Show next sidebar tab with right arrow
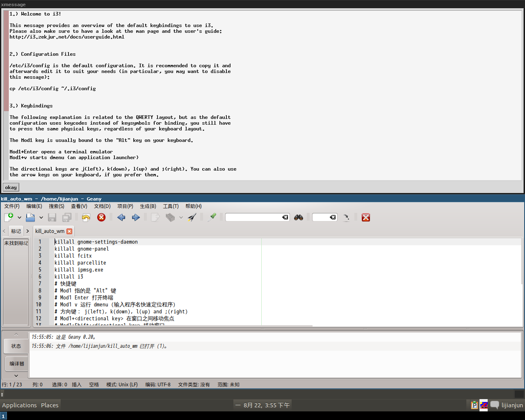This screenshot has height=420, width=525. click(x=27, y=231)
